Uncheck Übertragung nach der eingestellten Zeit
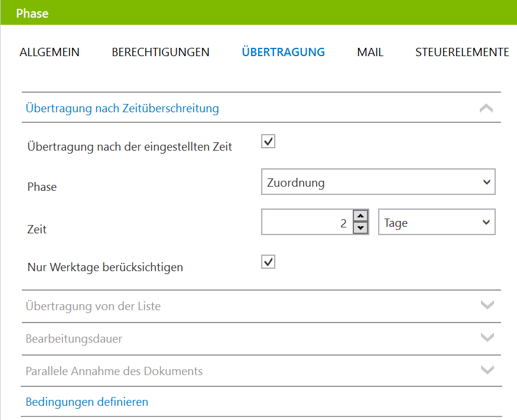Image resolution: width=517 pixels, height=420 pixels. [268, 141]
